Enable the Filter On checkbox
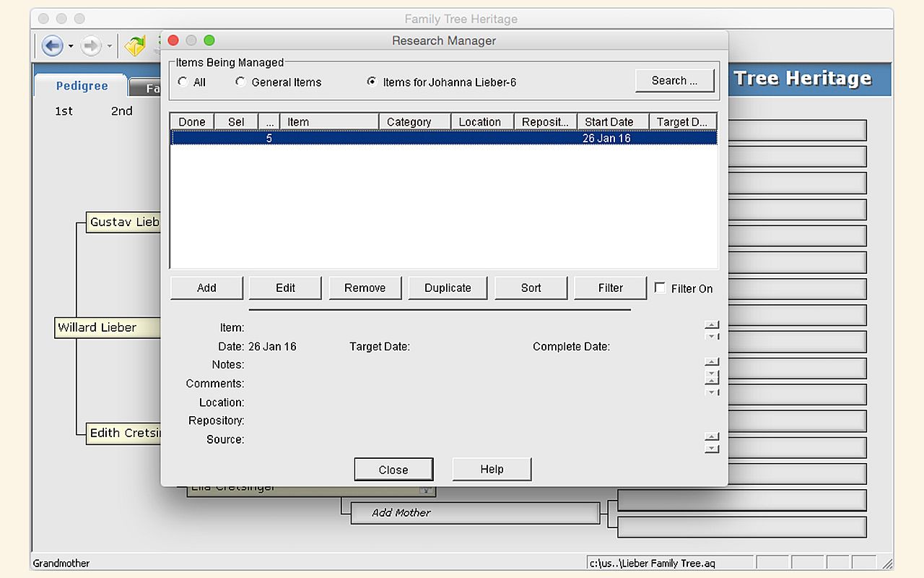Viewport: 924px width, 578px height. pos(660,288)
